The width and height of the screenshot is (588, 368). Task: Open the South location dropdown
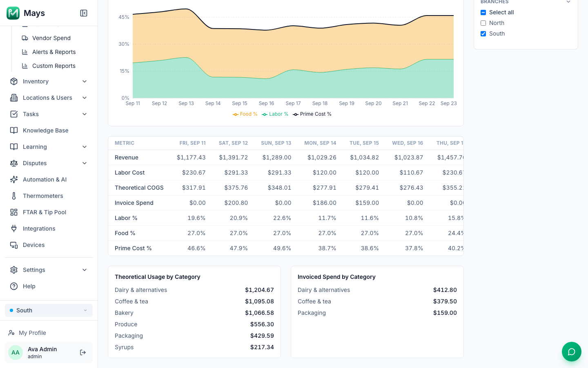pos(49,310)
